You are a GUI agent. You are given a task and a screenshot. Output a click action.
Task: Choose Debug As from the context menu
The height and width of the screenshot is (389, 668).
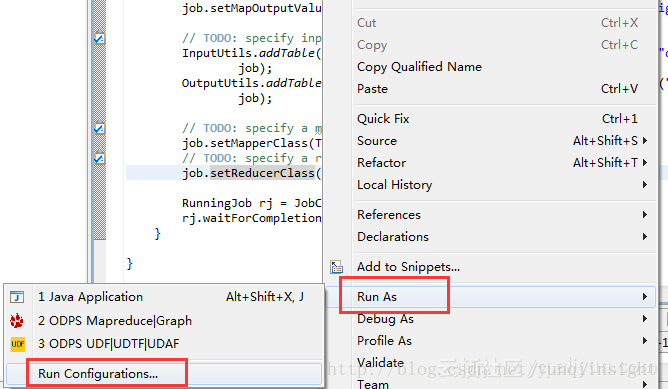(490, 319)
